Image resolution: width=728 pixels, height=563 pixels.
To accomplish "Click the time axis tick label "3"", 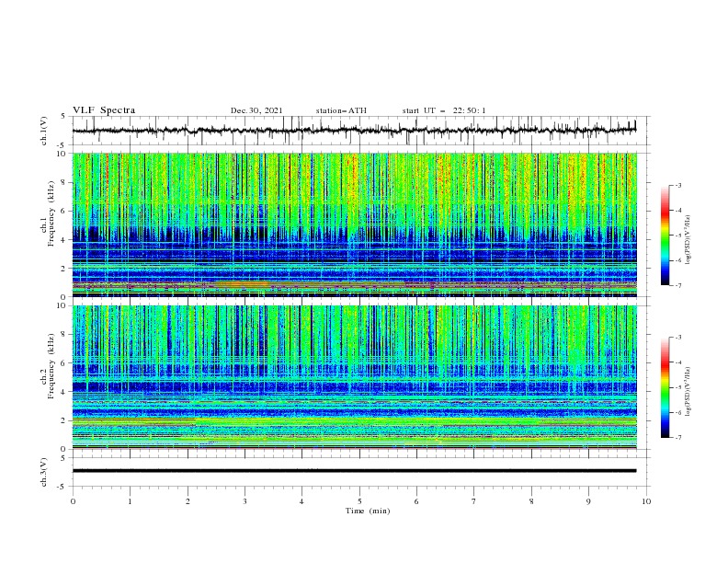I will tap(245, 501).
